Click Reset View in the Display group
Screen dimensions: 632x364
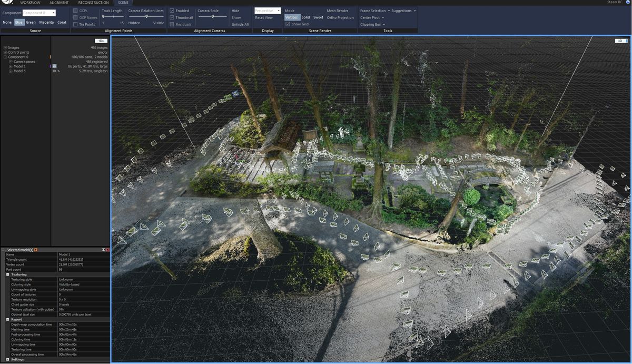263,17
